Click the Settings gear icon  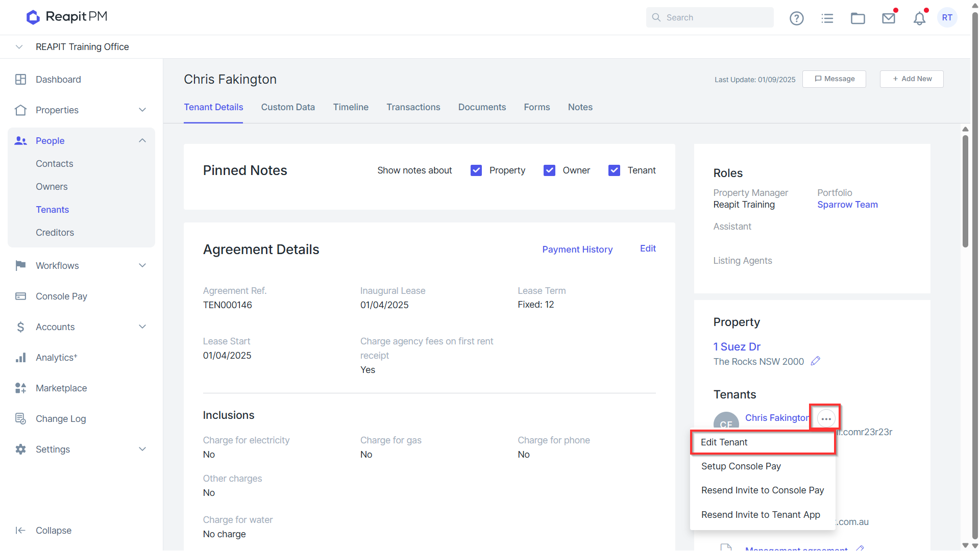click(20, 449)
